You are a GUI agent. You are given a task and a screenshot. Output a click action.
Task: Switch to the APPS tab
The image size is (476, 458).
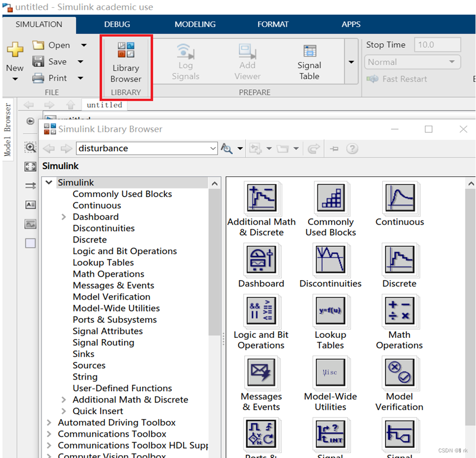351,24
